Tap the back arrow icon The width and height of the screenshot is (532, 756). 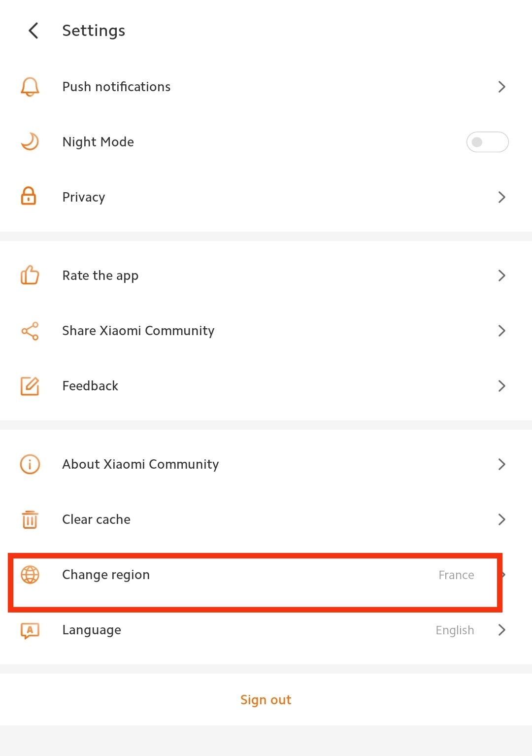[x=33, y=31]
